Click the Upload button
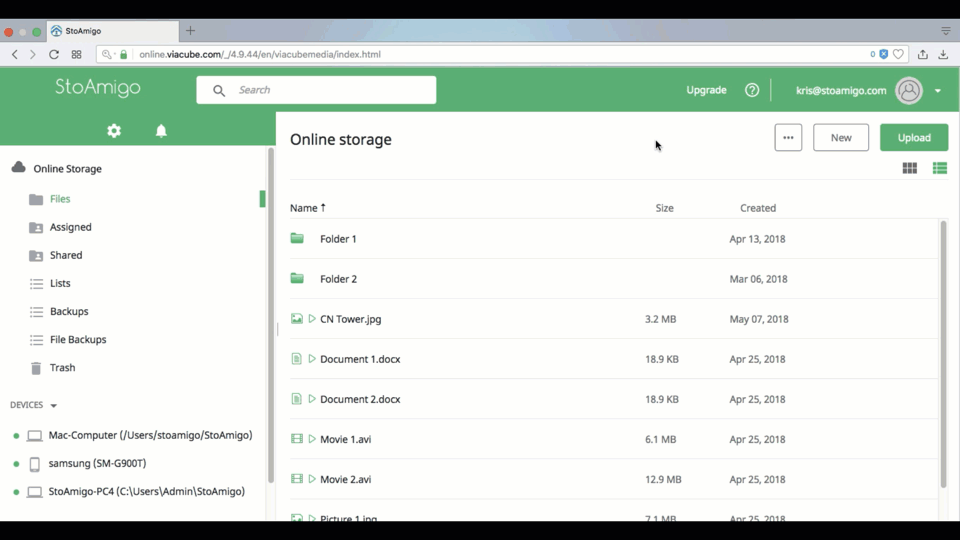Screen dimensions: 960x540 (914, 138)
